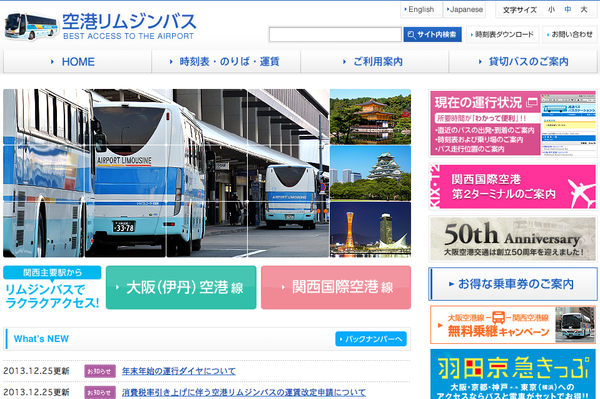600x399 pixels.
Task: Switch language to English
Action: (x=419, y=10)
